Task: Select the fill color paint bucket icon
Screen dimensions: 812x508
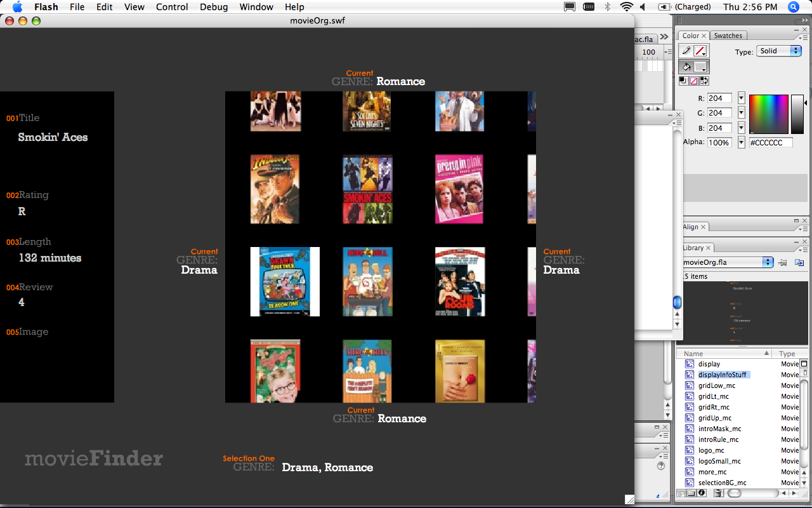Action: 686,67
